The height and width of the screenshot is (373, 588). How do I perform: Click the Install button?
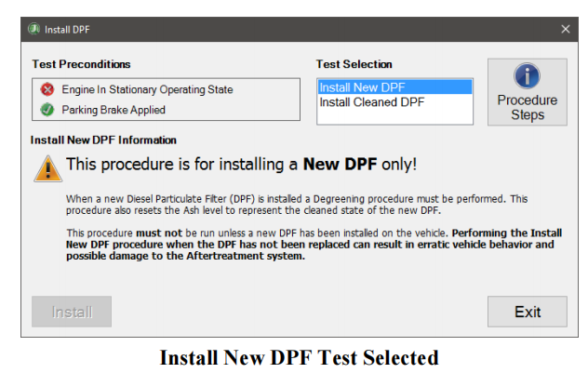72,312
